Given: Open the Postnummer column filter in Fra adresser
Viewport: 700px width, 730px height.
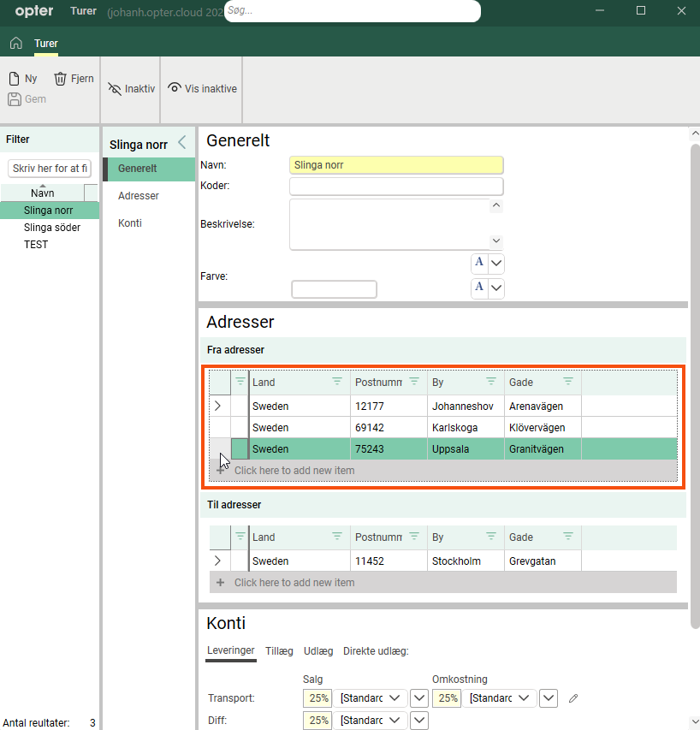Looking at the screenshot, I should (414, 382).
